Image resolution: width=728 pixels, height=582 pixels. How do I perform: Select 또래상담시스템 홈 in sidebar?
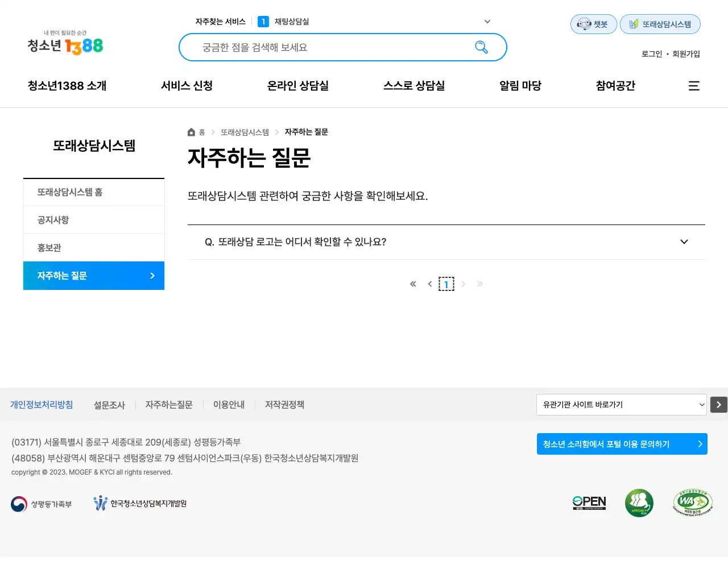tap(94, 192)
